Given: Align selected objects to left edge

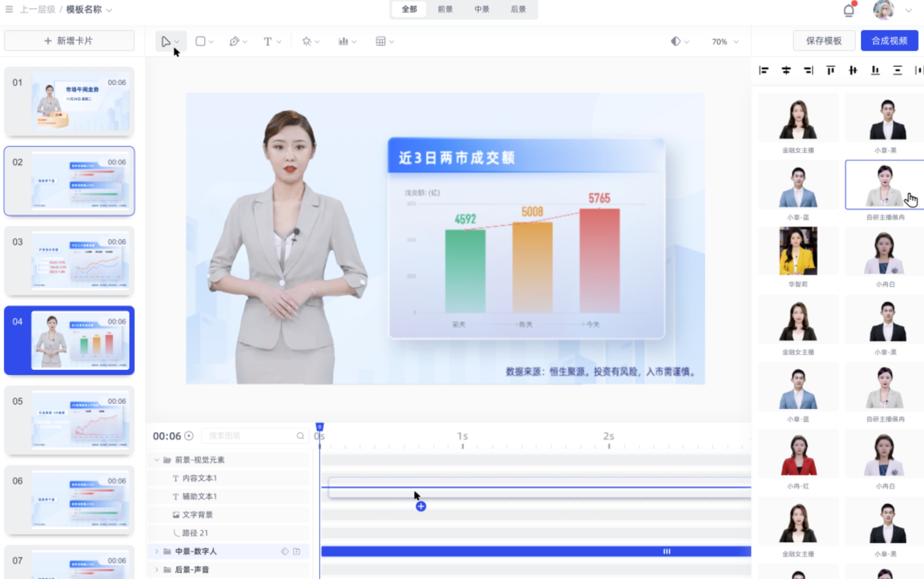Looking at the screenshot, I should point(764,71).
